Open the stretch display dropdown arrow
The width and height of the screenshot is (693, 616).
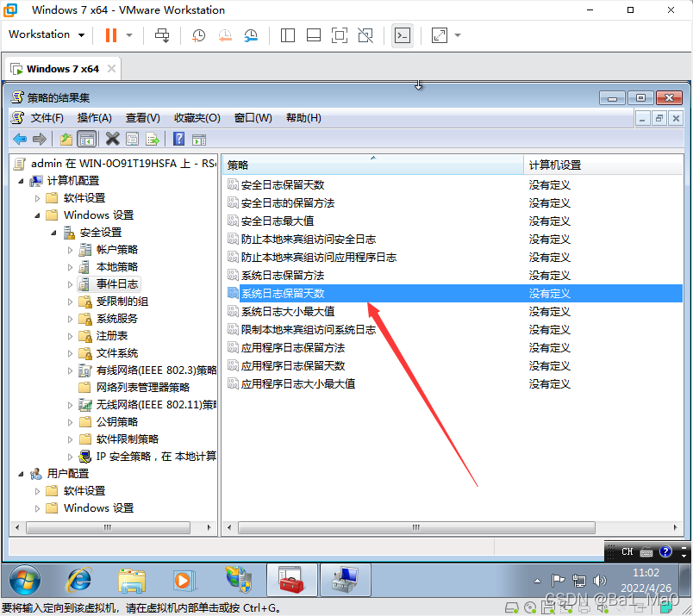pyautogui.click(x=458, y=35)
